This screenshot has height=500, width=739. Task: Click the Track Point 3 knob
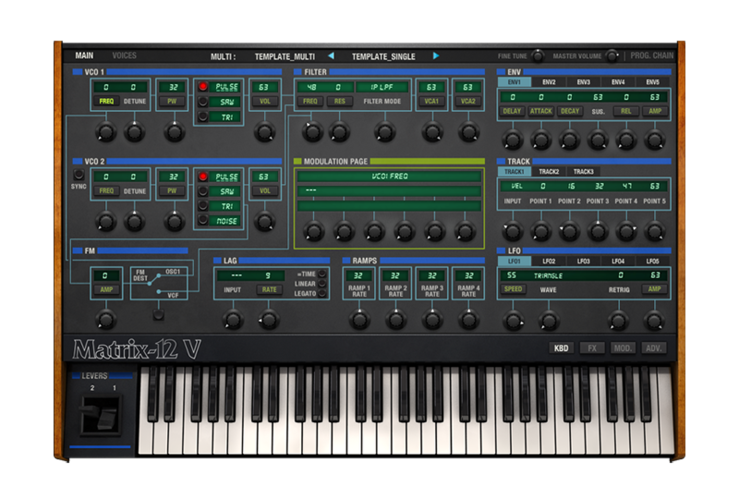598,231
